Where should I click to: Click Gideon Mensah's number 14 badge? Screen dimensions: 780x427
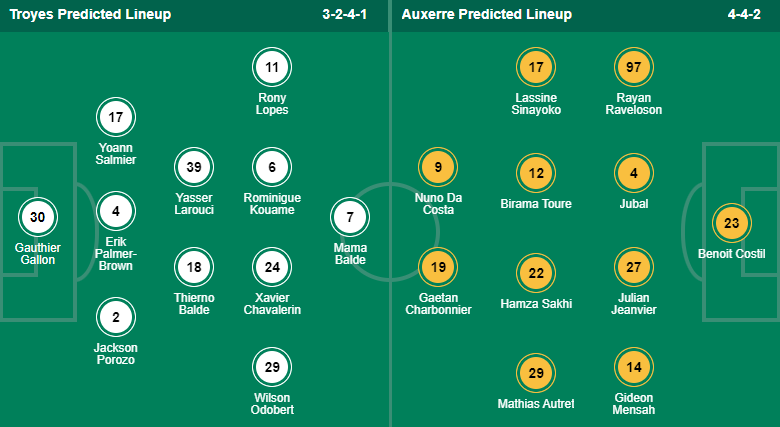633,367
